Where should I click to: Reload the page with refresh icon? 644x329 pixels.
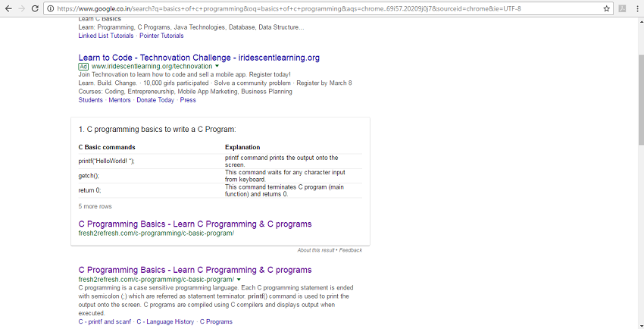[x=36, y=8]
